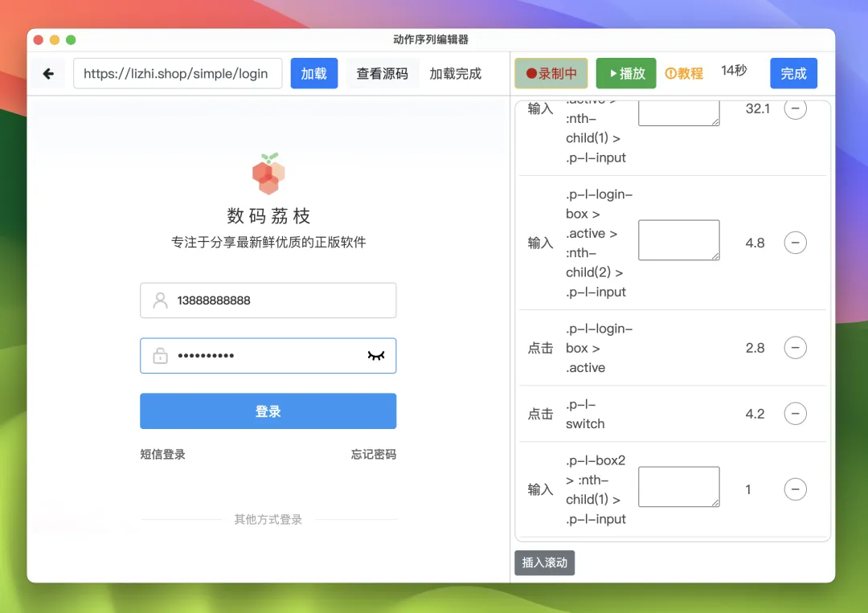The width and height of the screenshot is (868, 613).
Task: Click the 4.8 duration value
Action: tap(755, 243)
